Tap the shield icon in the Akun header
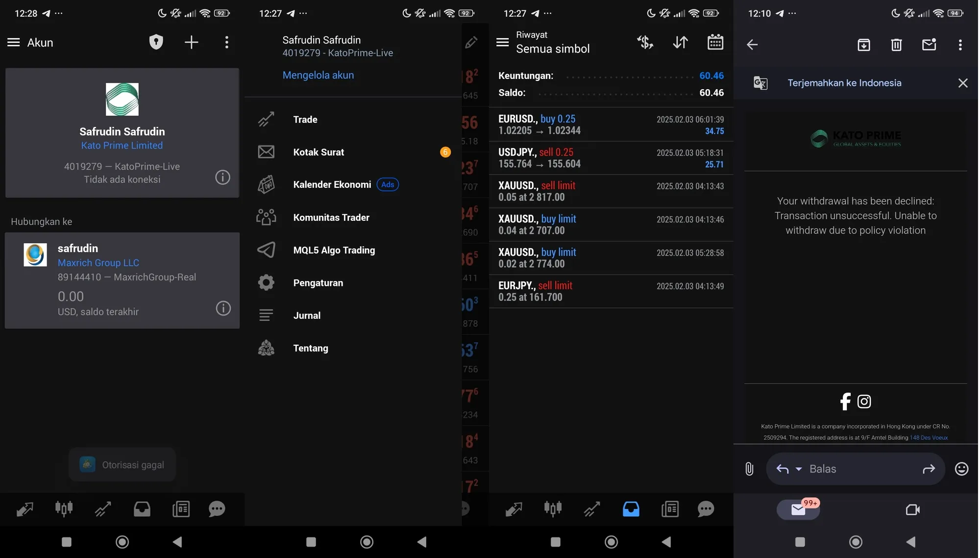Viewport: 980px width, 558px height. tap(156, 42)
